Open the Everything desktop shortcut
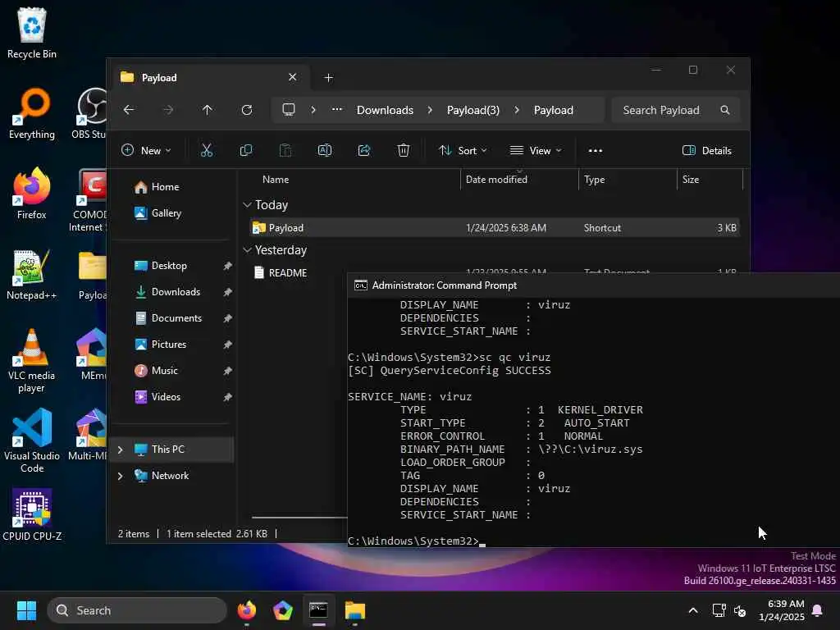Screen dimensions: 840x630 (x=32, y=113)
